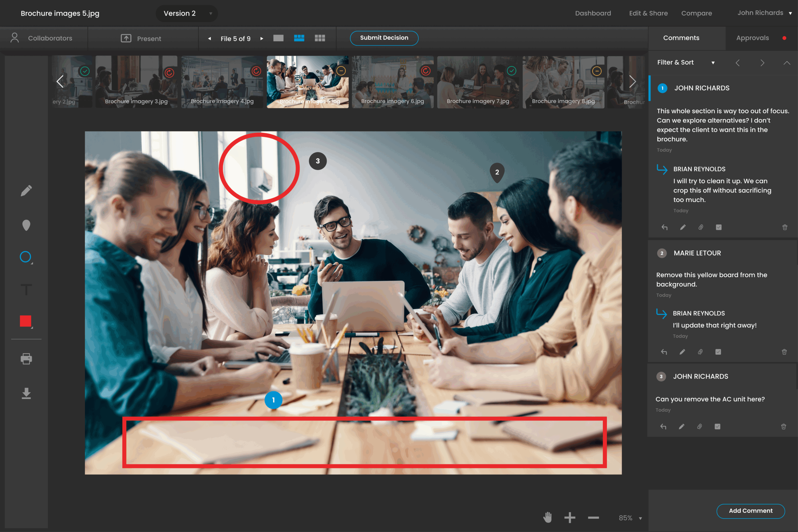Click the download icon
Image resolution: width=798 pixels, height=532 pixels.
[26, 393]
